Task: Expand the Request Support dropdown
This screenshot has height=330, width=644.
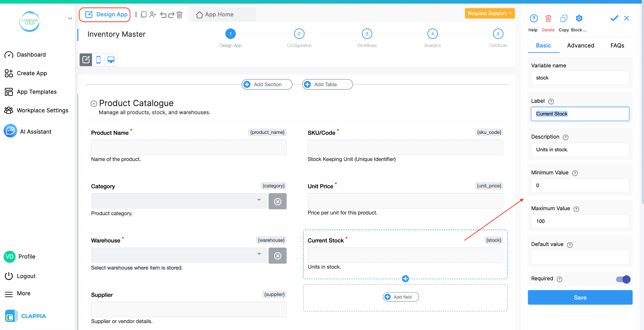Action: click(x=489, y=13)
